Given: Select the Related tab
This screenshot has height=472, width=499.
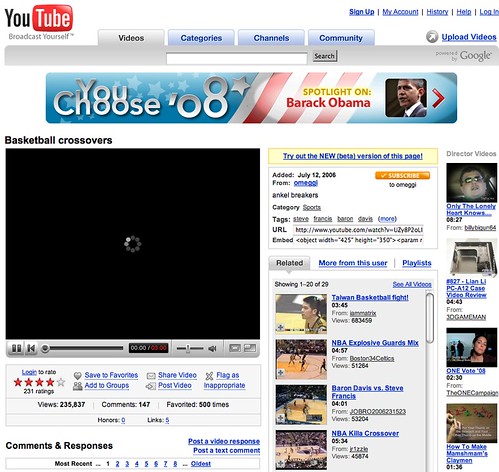Looking at the screenshot, I should pyautogui.click(x=289, y=263).
